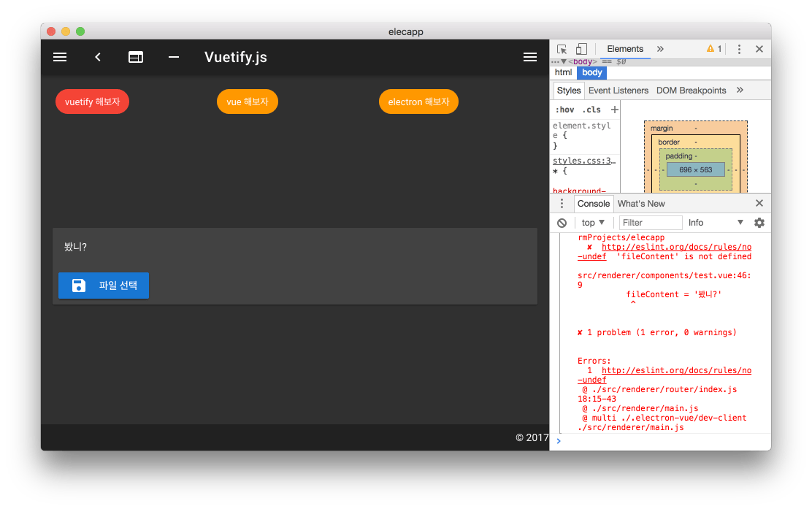Focus the console Filter input field
This screenshot has width=812, height=509.
(651, 223)
